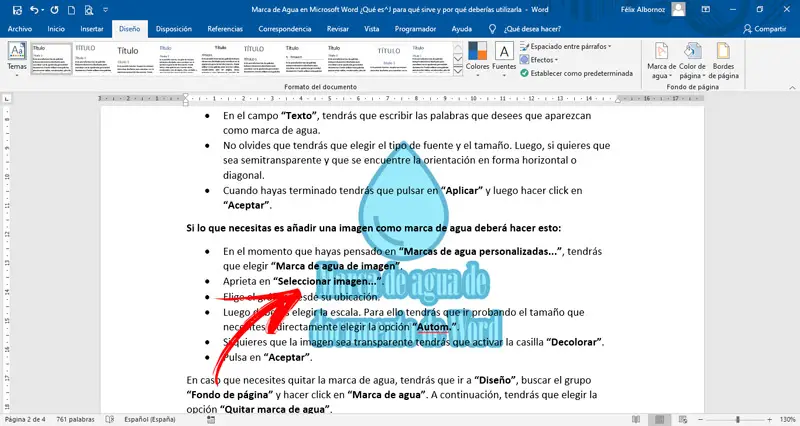This screenshot has height=426, width=800.
Task: Click the tab selector at ruler corner
Action: tap(7, 98)
